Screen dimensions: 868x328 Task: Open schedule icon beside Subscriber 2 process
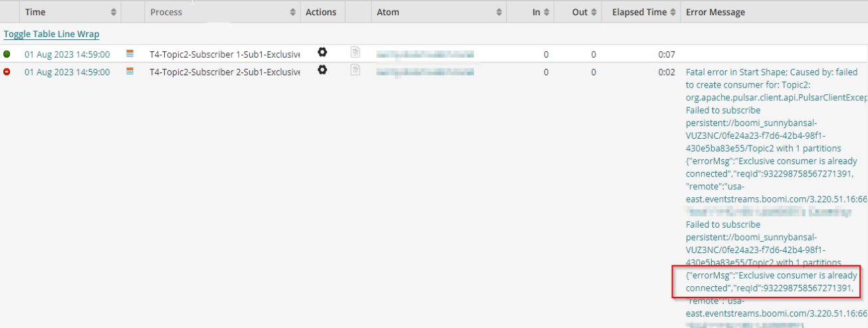pyautogui.click(x=130, y=71)
